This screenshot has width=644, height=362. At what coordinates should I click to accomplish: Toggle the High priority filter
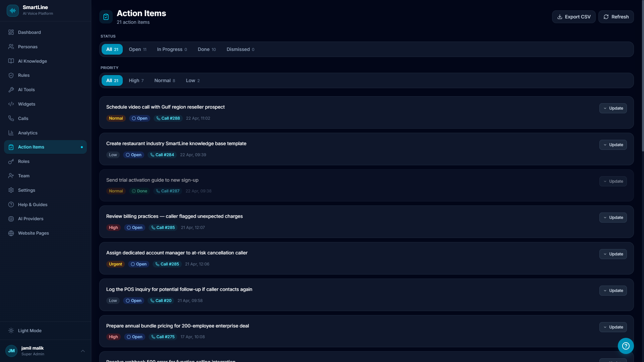[136, 80]
